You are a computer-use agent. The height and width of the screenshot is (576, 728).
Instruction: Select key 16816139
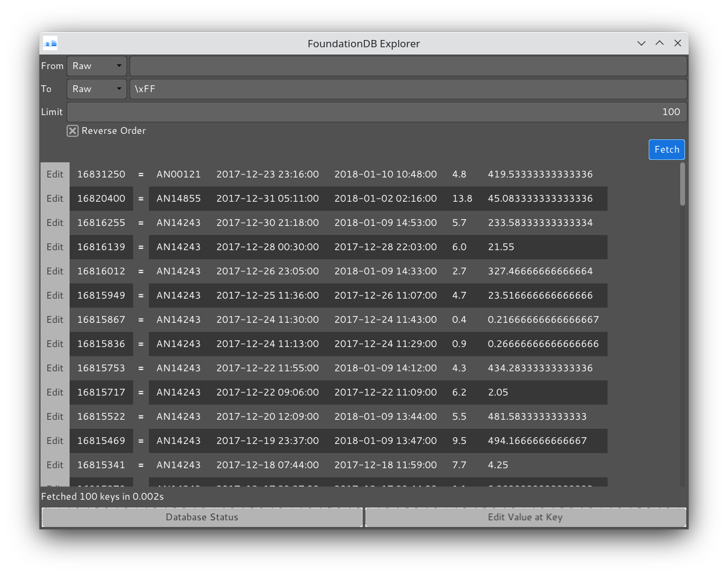coord(101,247)
